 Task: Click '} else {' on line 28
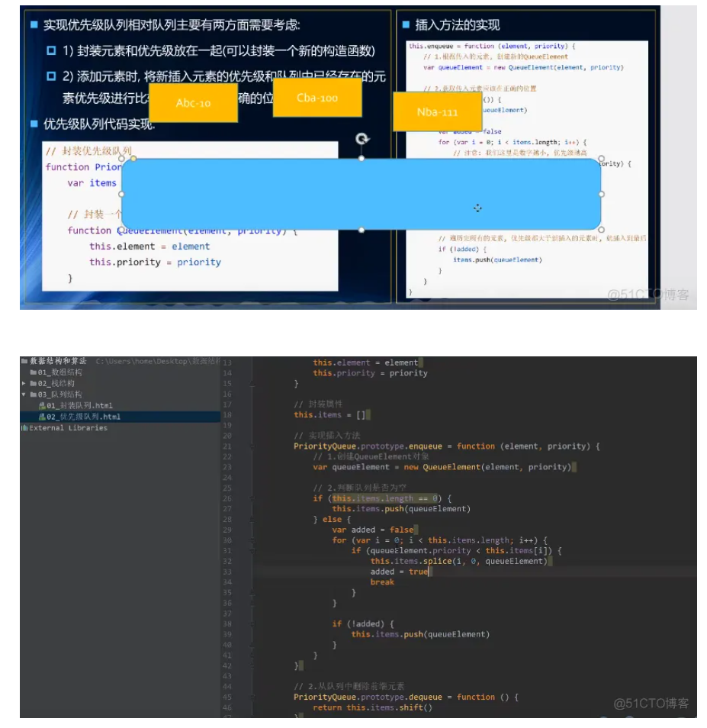click(333, 519)
